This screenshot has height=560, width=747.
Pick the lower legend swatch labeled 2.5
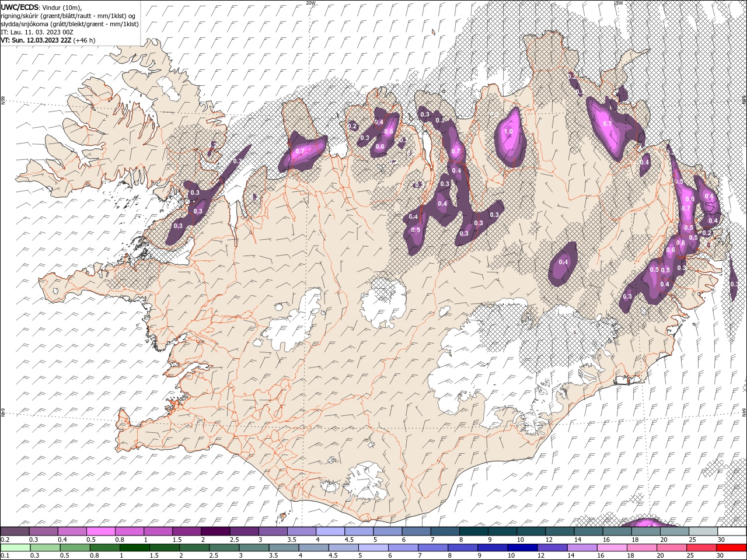(224, 547)
